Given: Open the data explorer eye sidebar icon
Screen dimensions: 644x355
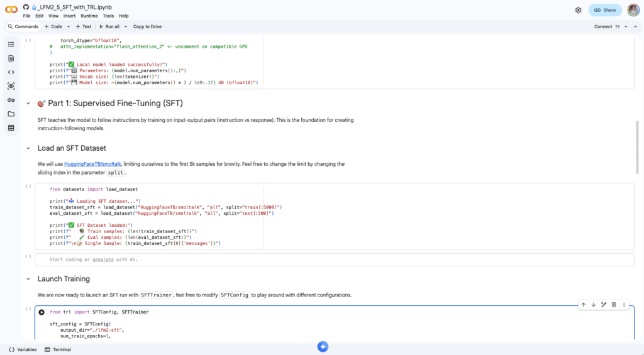Looking at the screenshot, I should coord(11,86).
